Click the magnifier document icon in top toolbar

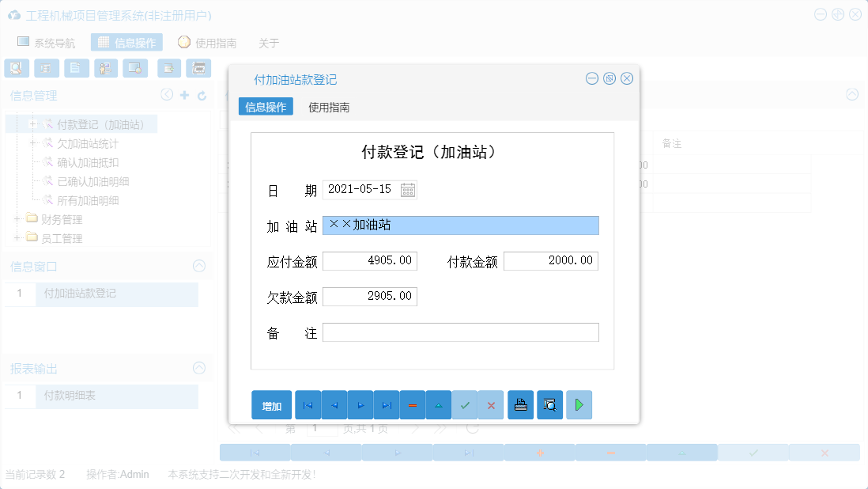point(16,68)
